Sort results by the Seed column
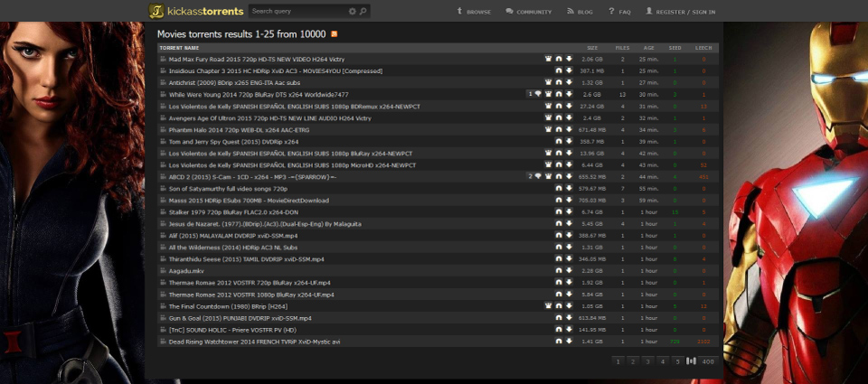The height and width of the screenshot is (384, 868). (675, 48)
